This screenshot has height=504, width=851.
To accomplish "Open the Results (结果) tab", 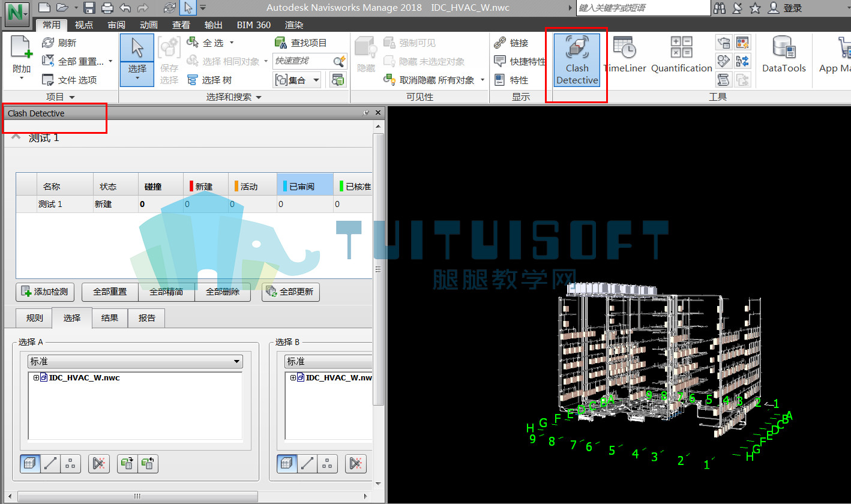I will point(110,318).
